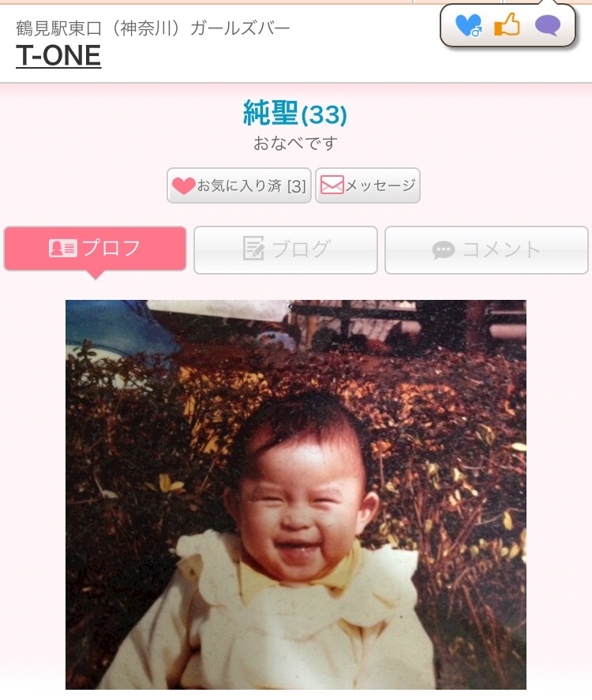Send a message via メッセージ button
Image resolution: width=592 pixels, height=700 pixels.
(x=368, y=185)
